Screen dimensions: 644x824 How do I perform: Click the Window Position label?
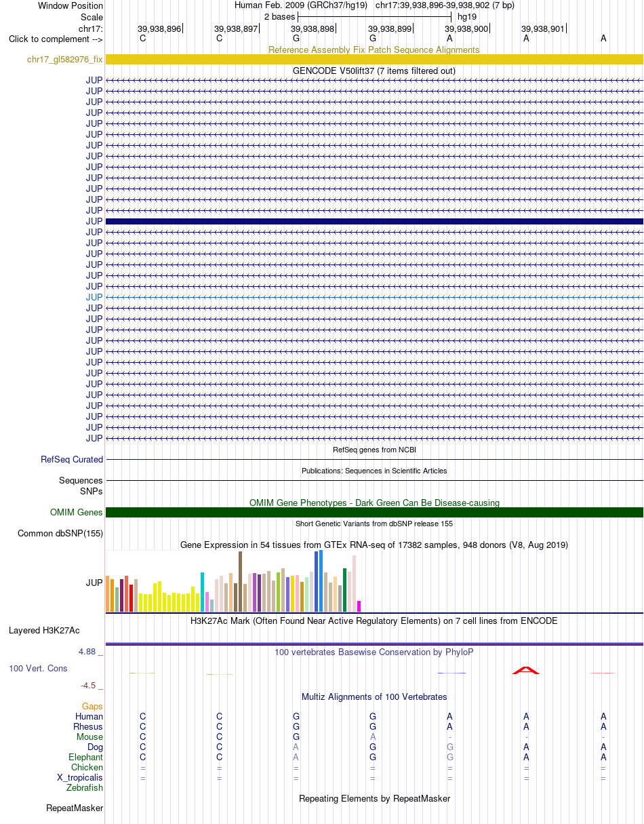(x=71, y=5)
